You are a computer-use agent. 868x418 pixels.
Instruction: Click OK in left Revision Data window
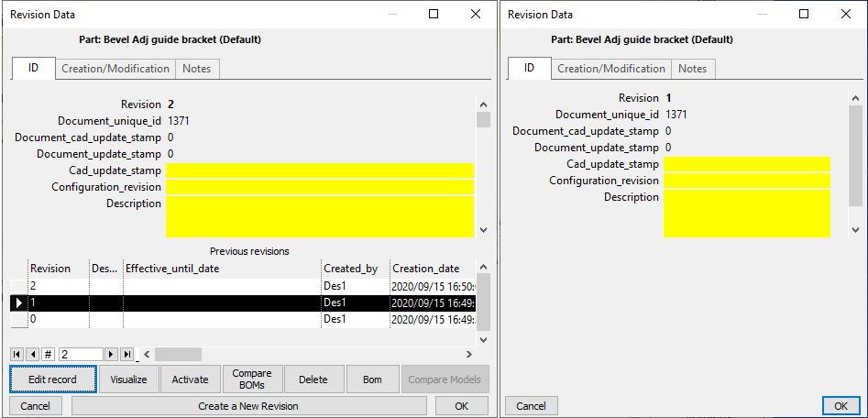click(x=462, y=406)
